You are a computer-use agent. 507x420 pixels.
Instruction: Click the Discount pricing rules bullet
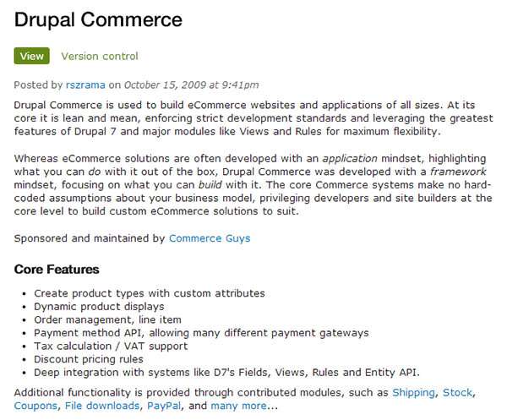coord(88,359)
